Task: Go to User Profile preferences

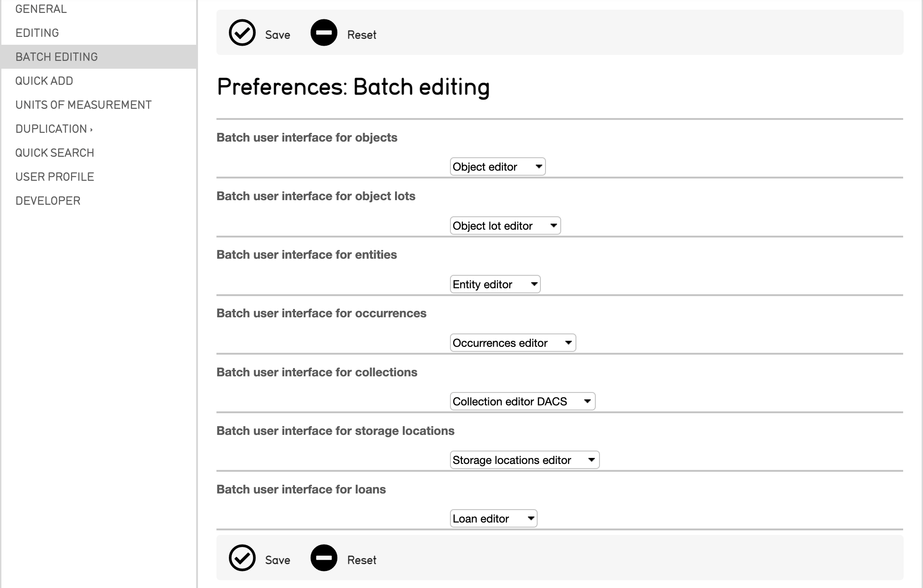Action: 54,177
